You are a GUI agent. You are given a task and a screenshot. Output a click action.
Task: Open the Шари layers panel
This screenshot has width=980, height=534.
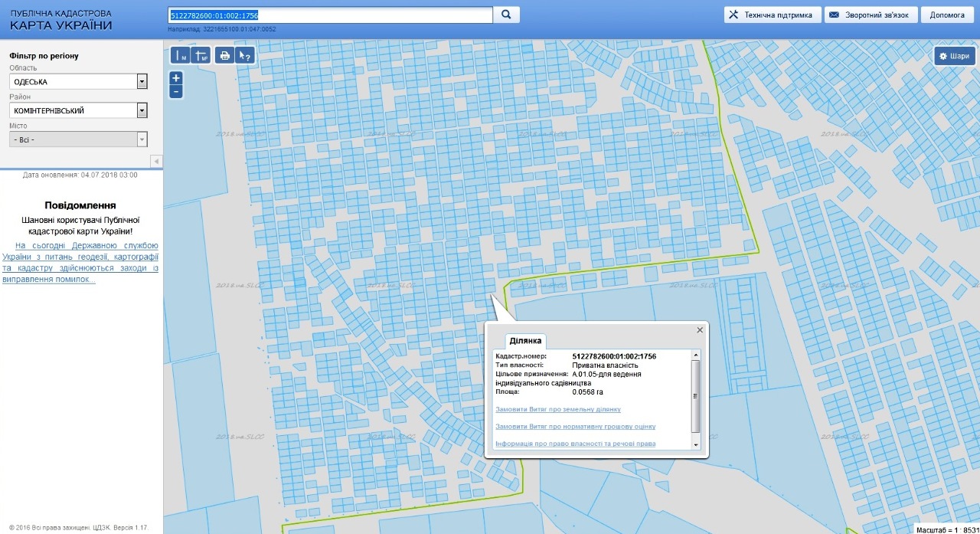(954, 56)
